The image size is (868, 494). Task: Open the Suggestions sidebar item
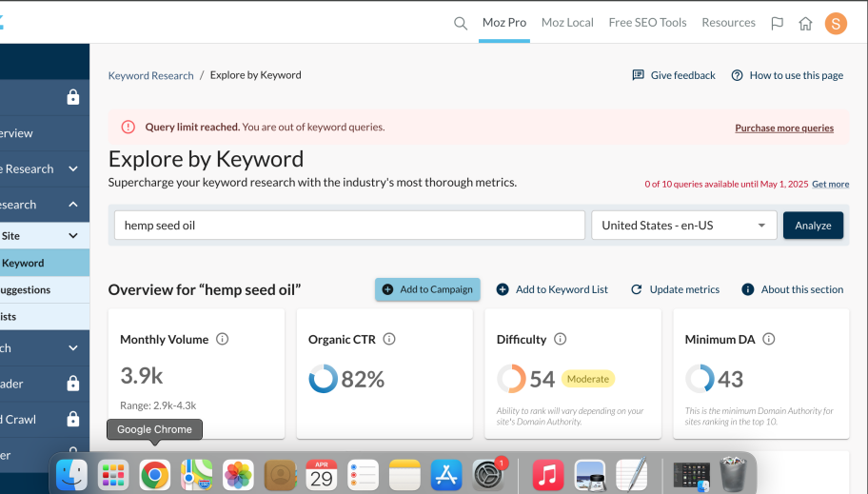click(x=45, y=289)
